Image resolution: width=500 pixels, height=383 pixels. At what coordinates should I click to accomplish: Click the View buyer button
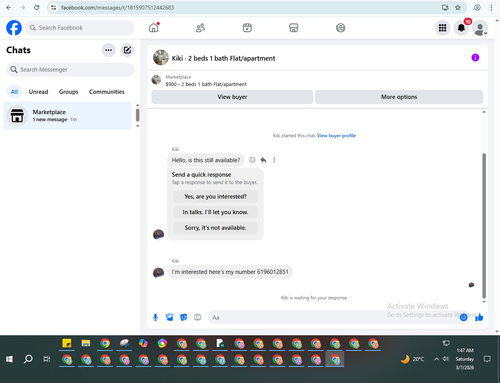232,97
